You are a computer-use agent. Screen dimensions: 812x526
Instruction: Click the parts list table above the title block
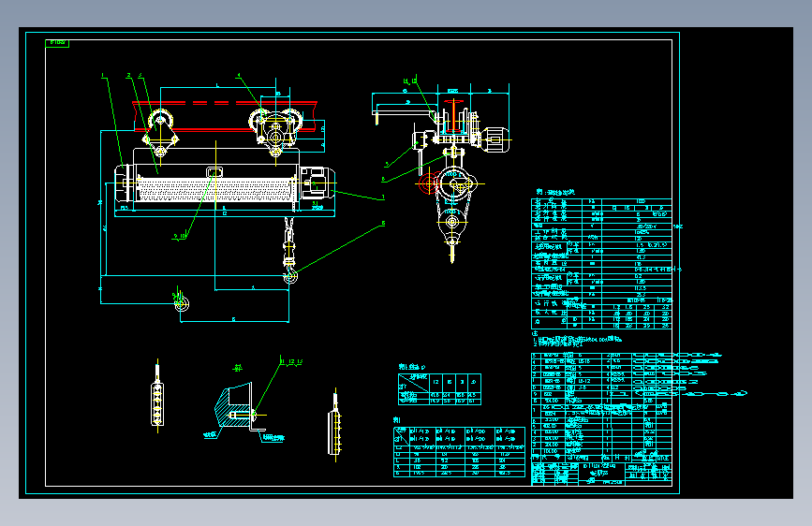(602, 407)
